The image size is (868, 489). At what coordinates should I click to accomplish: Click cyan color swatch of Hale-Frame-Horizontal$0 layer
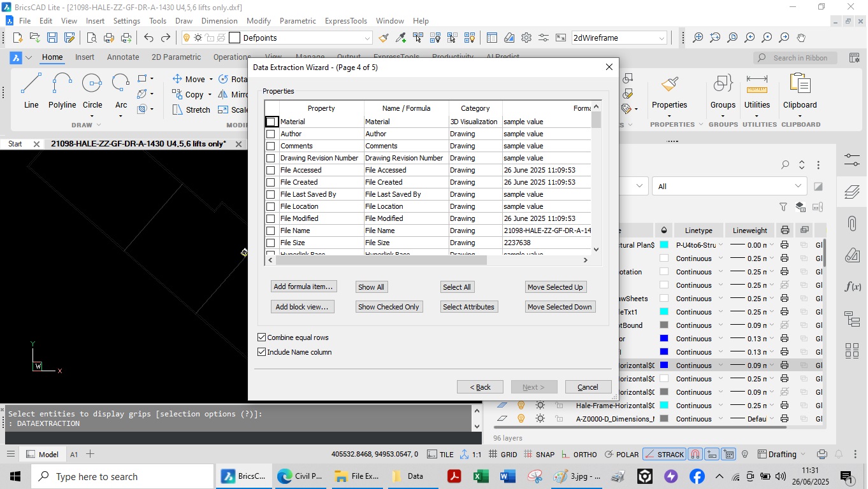663,405
